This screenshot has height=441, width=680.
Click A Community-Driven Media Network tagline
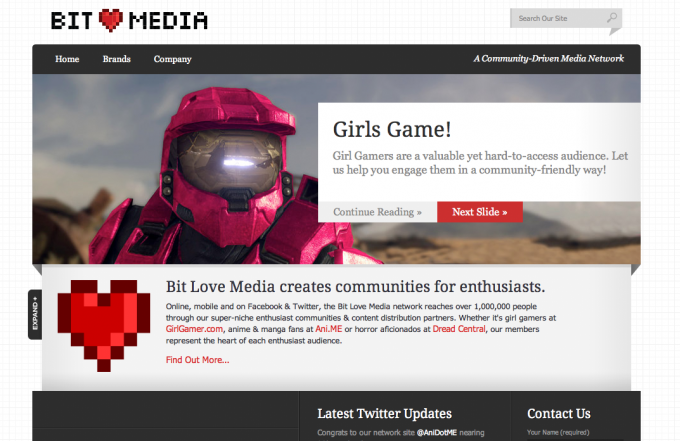[x=548, y=59]
